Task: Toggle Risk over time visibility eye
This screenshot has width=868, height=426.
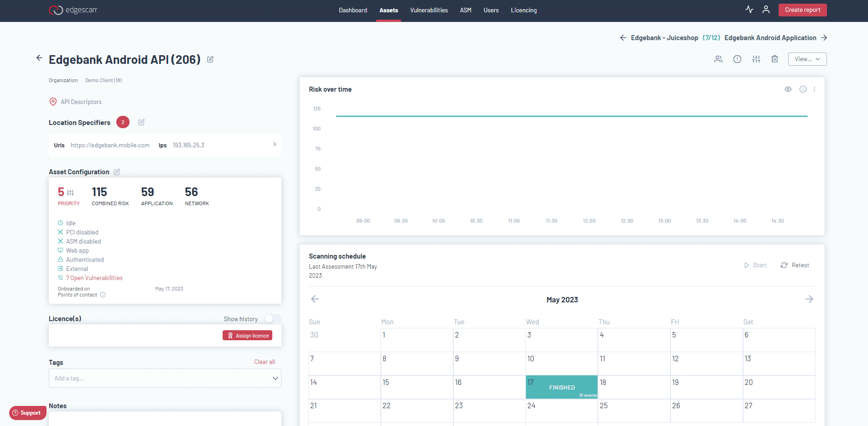Action: [788, 89]
